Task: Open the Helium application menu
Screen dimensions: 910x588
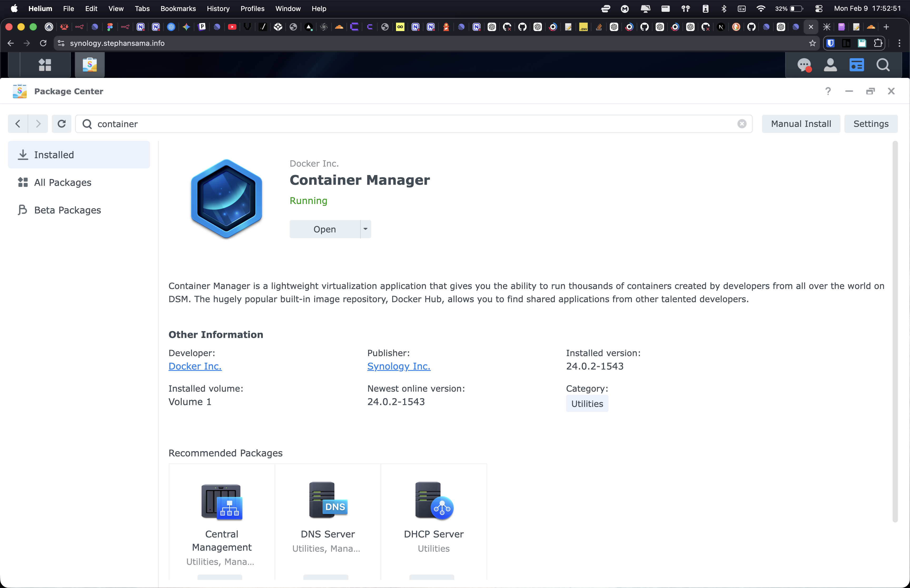Action: pos(40,8)
